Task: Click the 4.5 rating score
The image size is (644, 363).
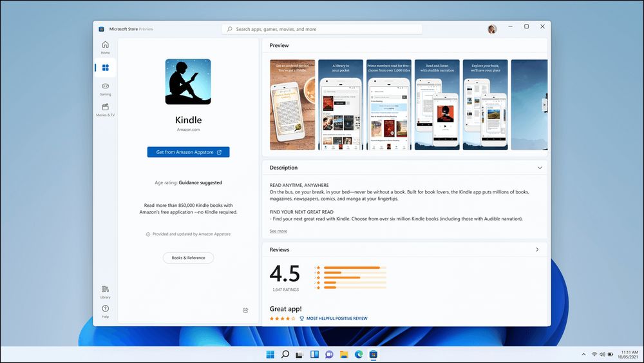Action: click(285, 273)
